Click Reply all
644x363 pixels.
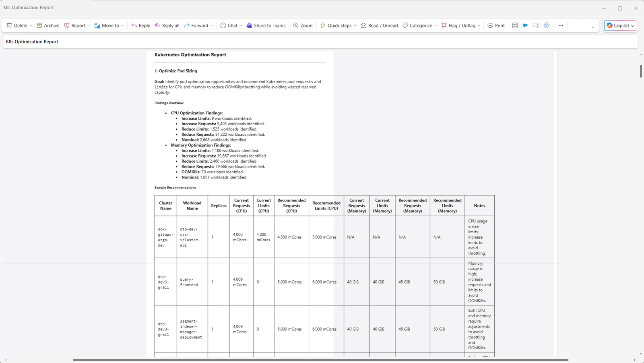167,25
